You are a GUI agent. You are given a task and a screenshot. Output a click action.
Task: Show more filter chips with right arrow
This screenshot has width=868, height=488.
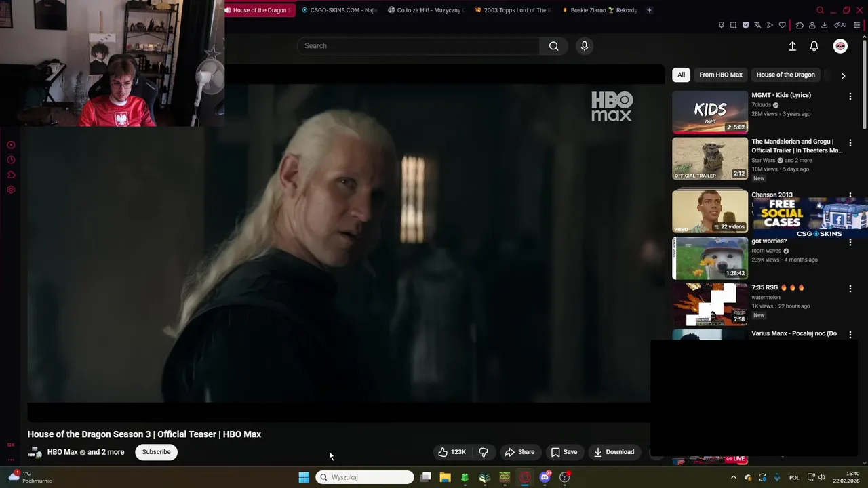point(843,75)
